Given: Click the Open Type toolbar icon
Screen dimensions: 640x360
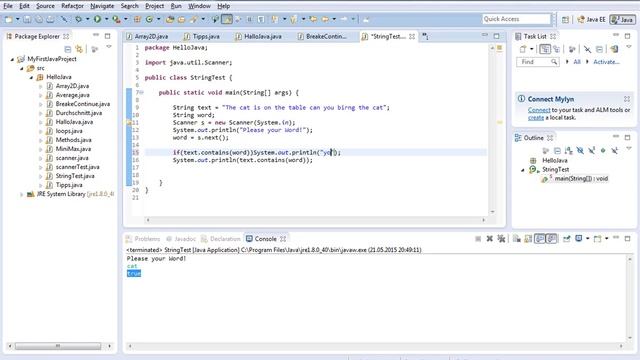Looking at the screenshot, I should (170, 19).
